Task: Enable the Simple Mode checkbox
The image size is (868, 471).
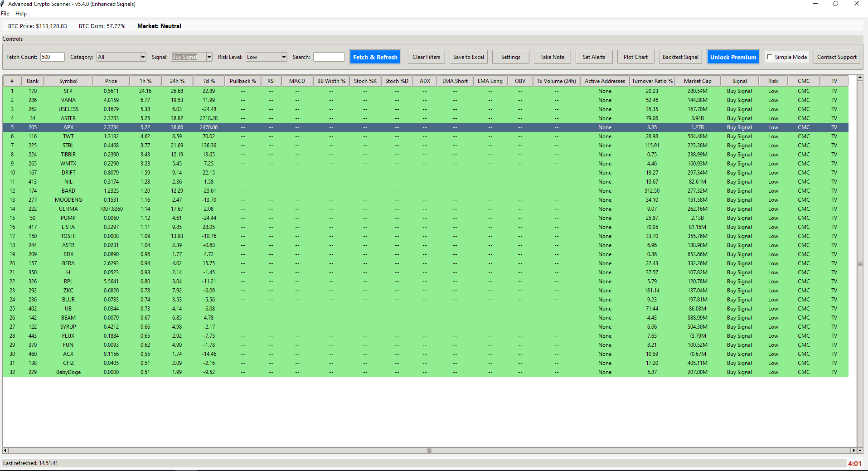Action: coord(770,57)
